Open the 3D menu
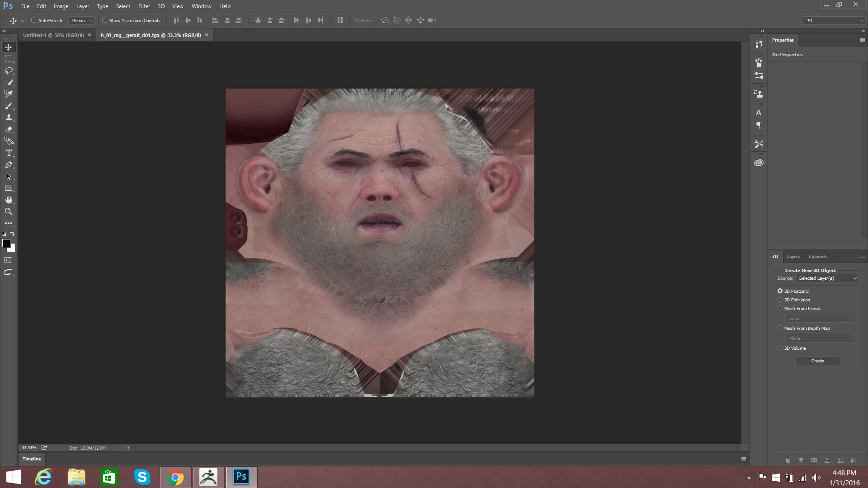Viewport: 868px width, 488px height. (161, 6)
